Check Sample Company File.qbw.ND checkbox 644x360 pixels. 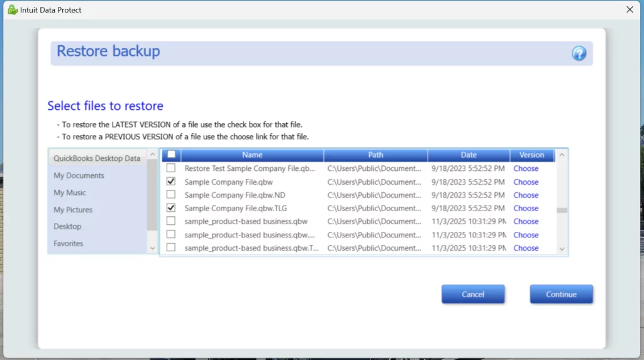(171, 195)
